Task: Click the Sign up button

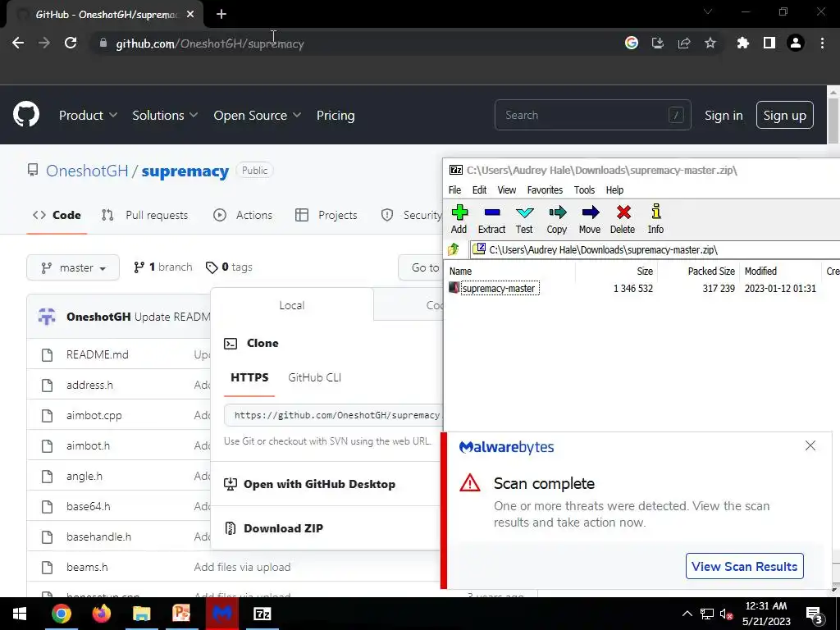Action: tap(785, 115)
